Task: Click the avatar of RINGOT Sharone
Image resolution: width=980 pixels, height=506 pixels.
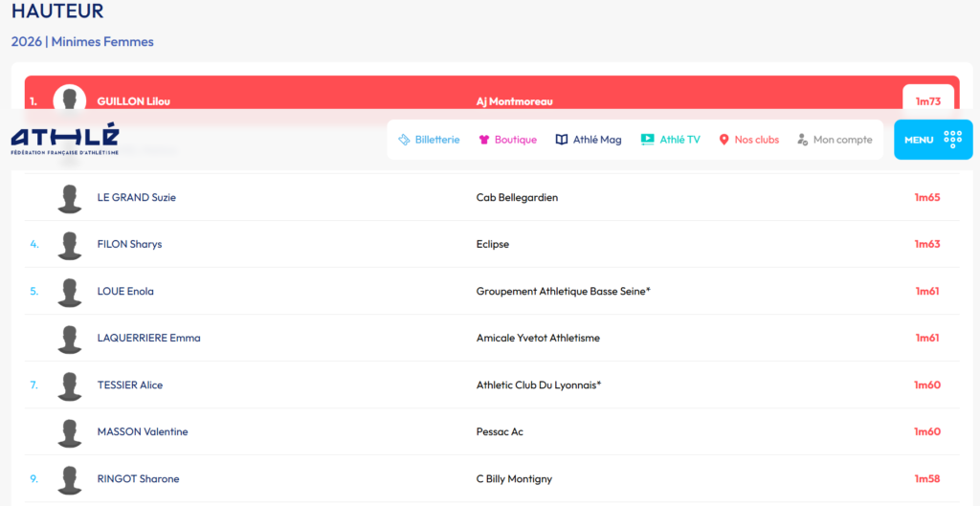Action: tap(69, 479)
